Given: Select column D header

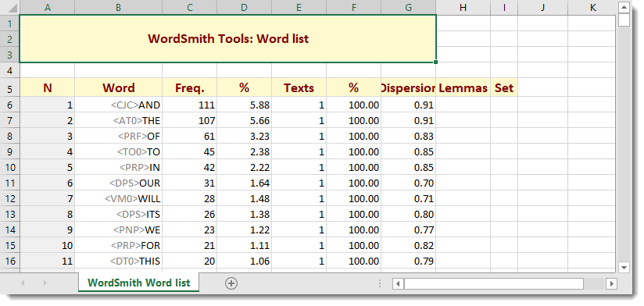Looking at the screenshot, I should click(x=244, y=7).
